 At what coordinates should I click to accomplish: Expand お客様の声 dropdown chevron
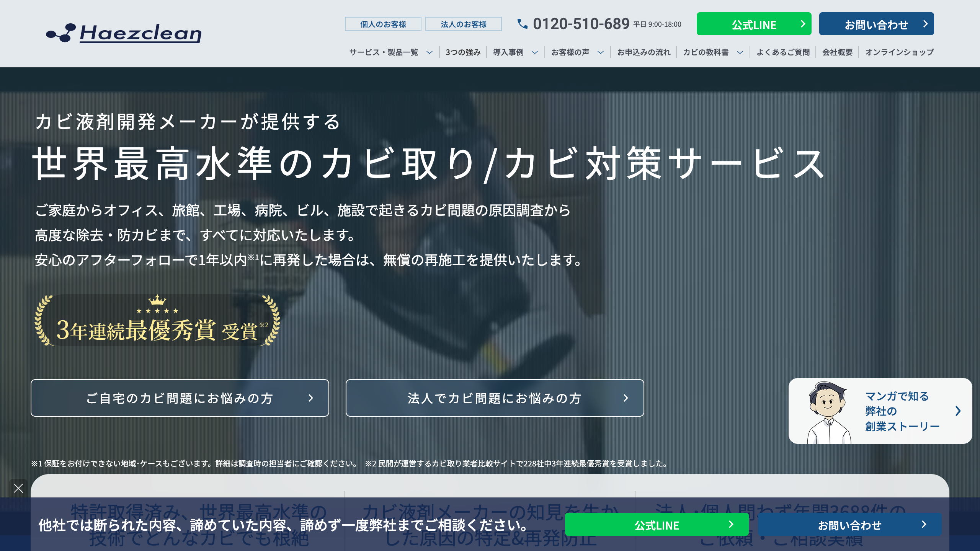click(601, 52)
